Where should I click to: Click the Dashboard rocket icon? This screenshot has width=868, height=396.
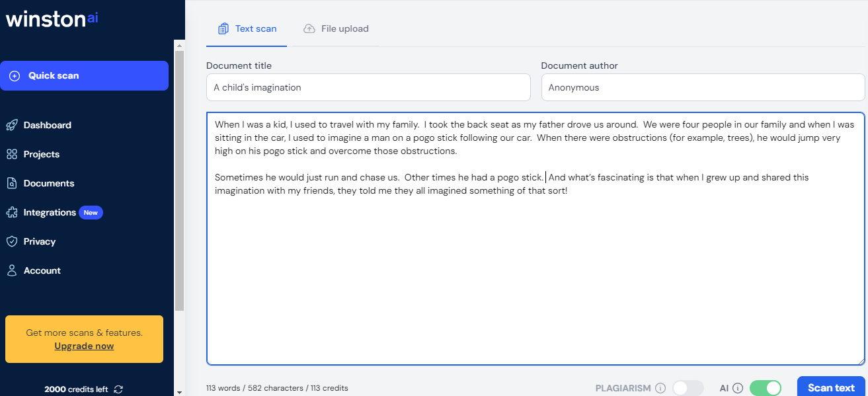[11, 125]
